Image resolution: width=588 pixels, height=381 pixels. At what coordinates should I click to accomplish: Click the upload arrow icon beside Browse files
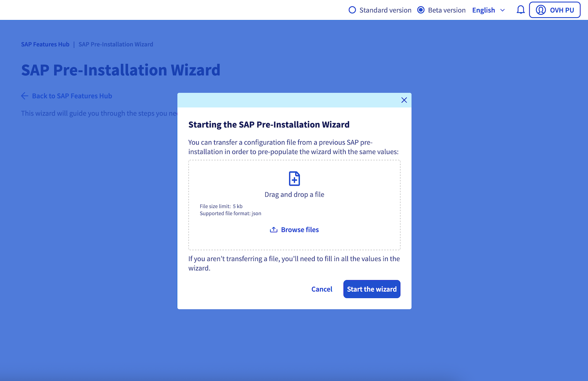(x=273, y=229)
